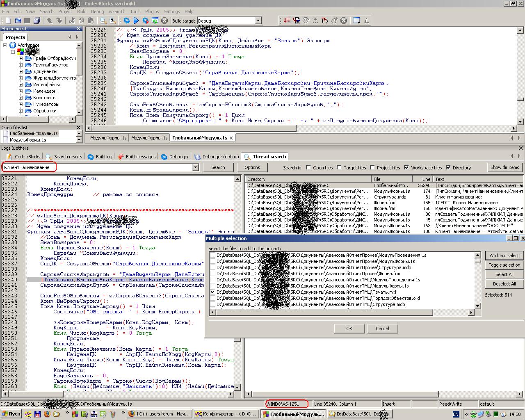Click the New file toolbar icon
Screen dimensions: 525x420
7,21
